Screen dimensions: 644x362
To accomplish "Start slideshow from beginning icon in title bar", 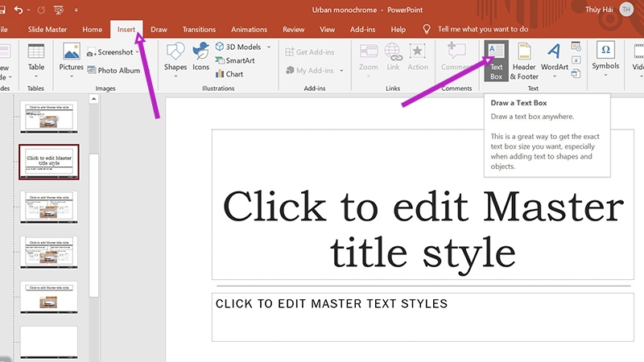I will (x=59, y=10).
